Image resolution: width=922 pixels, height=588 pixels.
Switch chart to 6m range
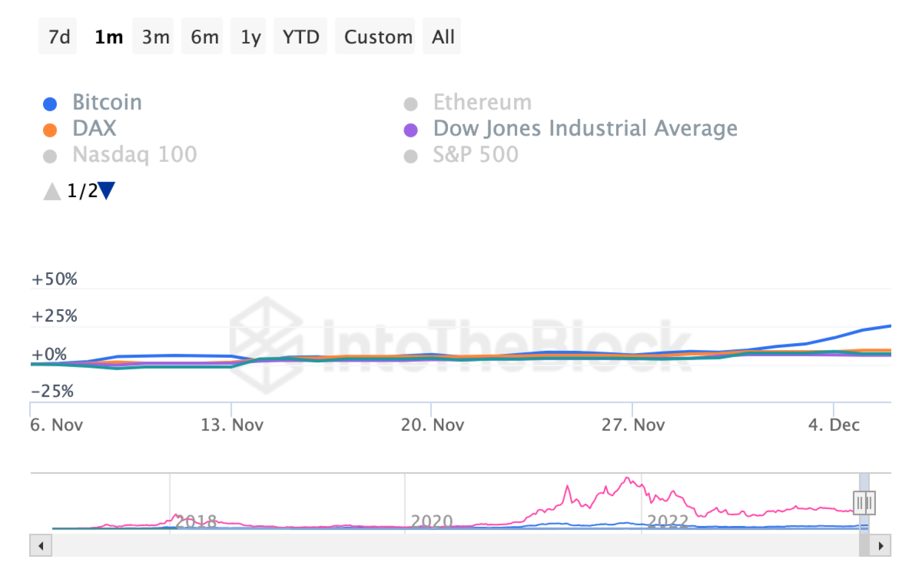pyautogui.click(x=203, y=36)
